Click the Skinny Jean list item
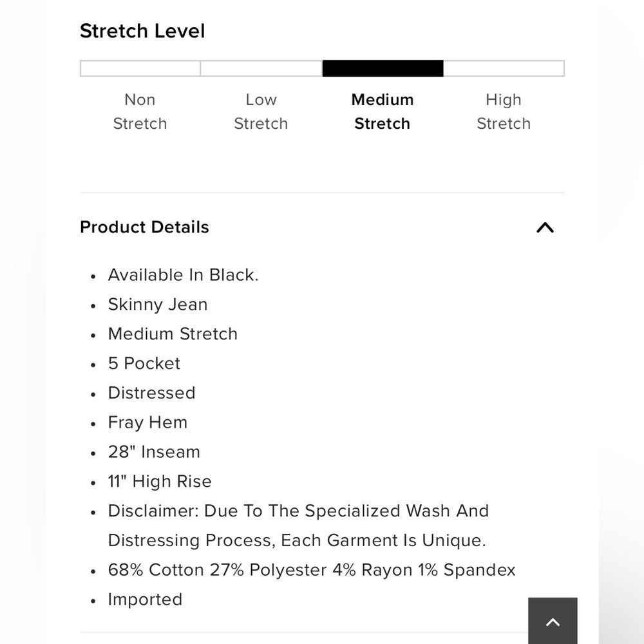This screenshot has width=644, height=644. (158, 305)
